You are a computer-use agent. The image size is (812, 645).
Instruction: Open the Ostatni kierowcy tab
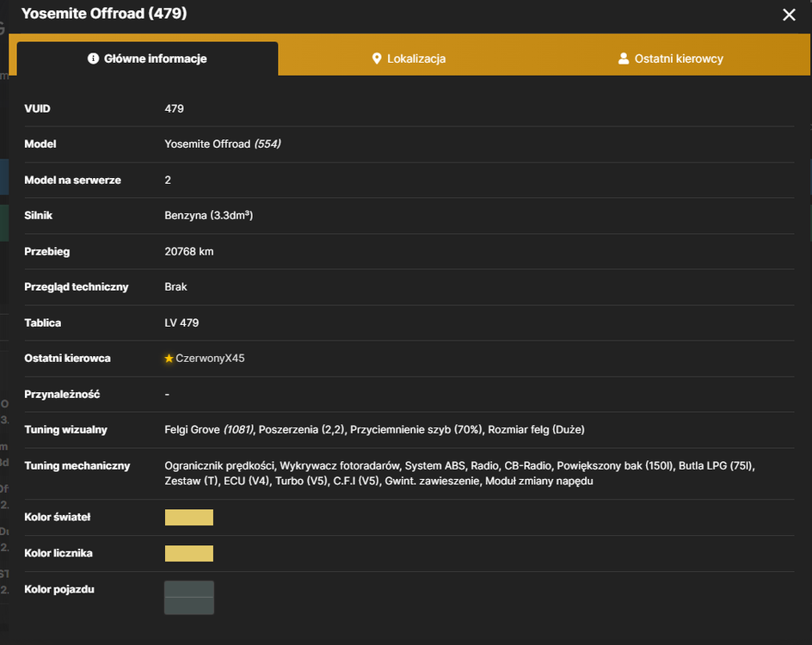tap(671, 58)
